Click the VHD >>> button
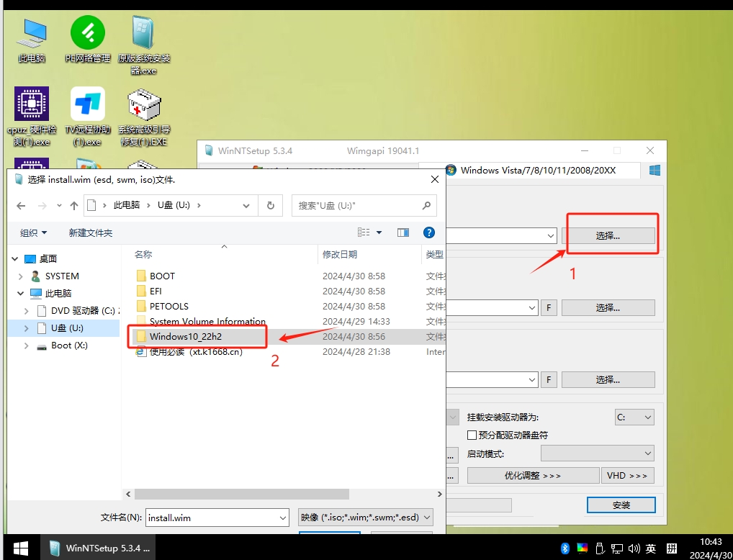The width and height of the screenshot is (733, 560). tap(627, 475)
